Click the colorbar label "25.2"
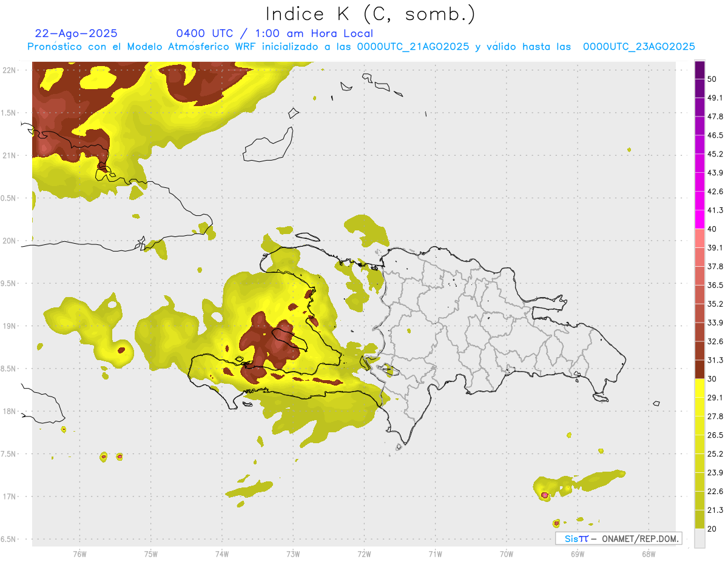Viewport: 728px width, 562px height. coord(715,454)
